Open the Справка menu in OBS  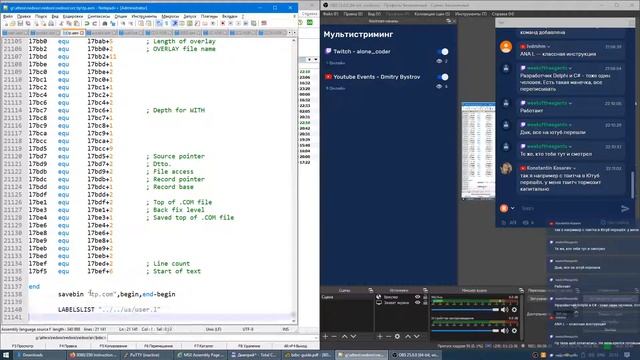(503, 14)
